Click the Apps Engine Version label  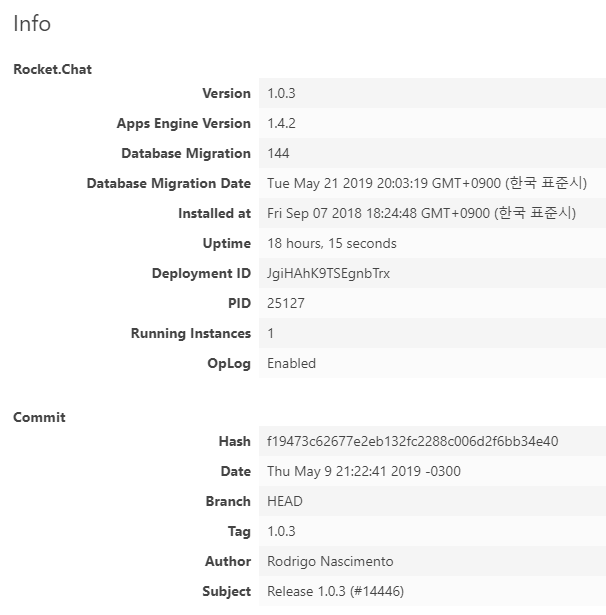coord(184,123)
